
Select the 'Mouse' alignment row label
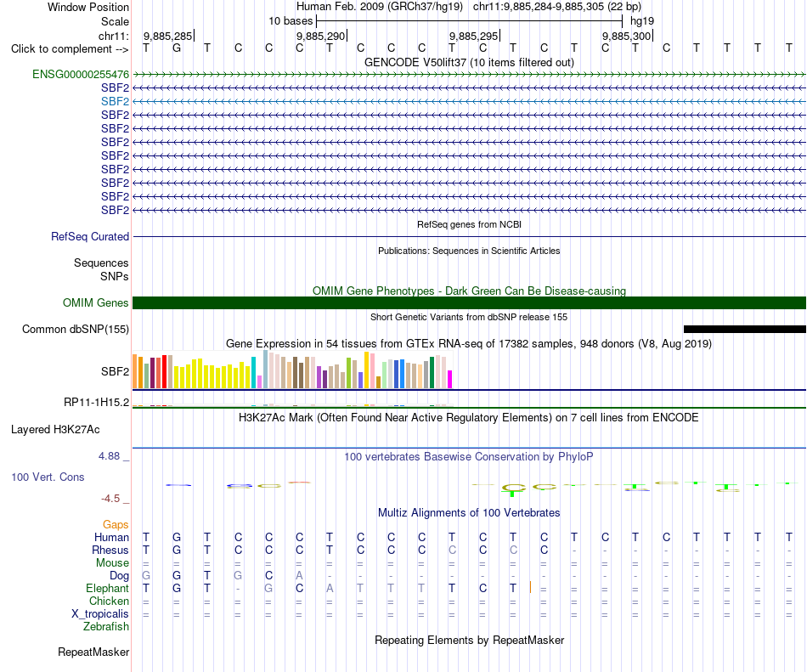(112, 563)
